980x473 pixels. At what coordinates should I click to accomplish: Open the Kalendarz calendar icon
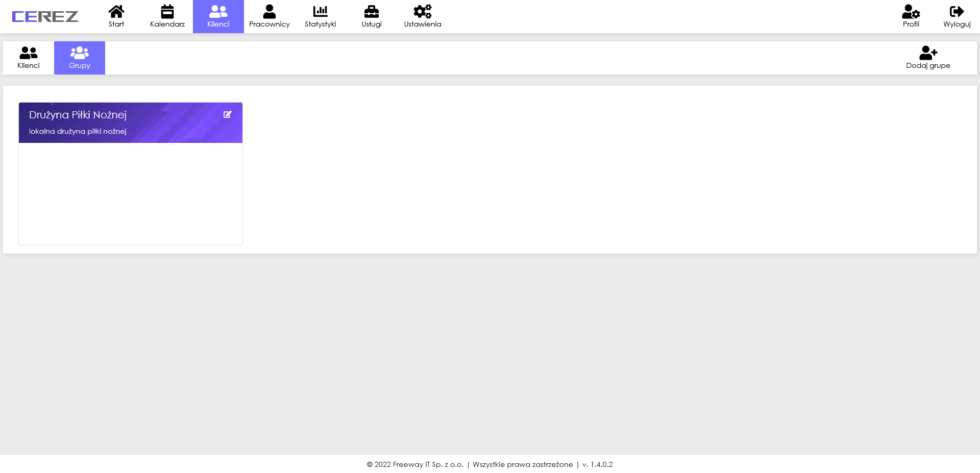pos(167,11)
